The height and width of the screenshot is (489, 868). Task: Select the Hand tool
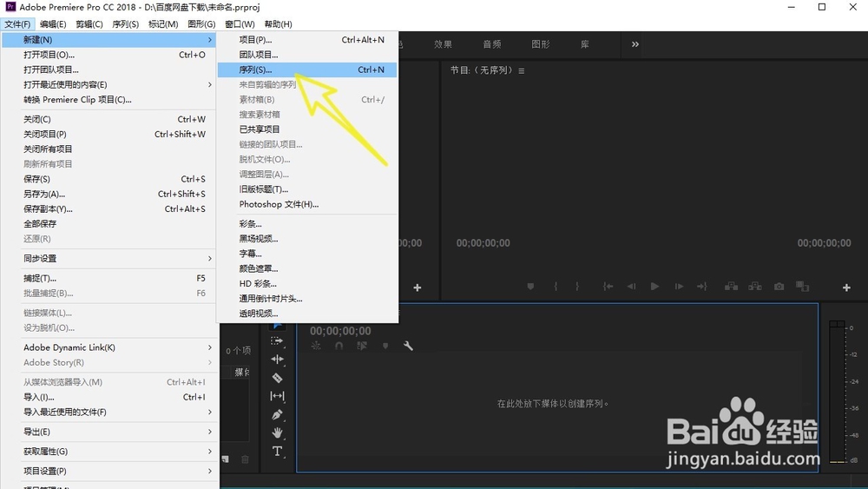tap(277, 433)
